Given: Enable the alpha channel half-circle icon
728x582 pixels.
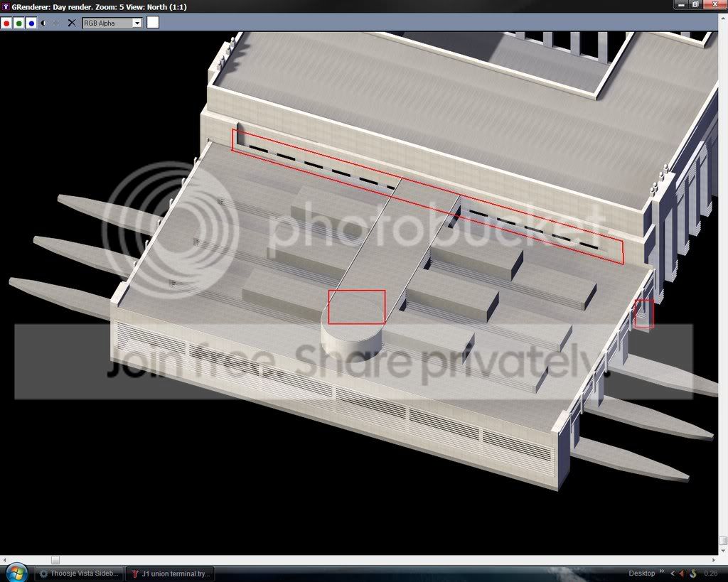Looking at the screenshot, I should [x=44, y=23].
